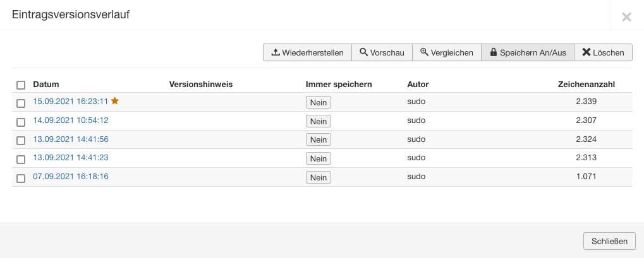Select checkbox for 07.09.2021 16:18:16 version

(x=21, y=179)
